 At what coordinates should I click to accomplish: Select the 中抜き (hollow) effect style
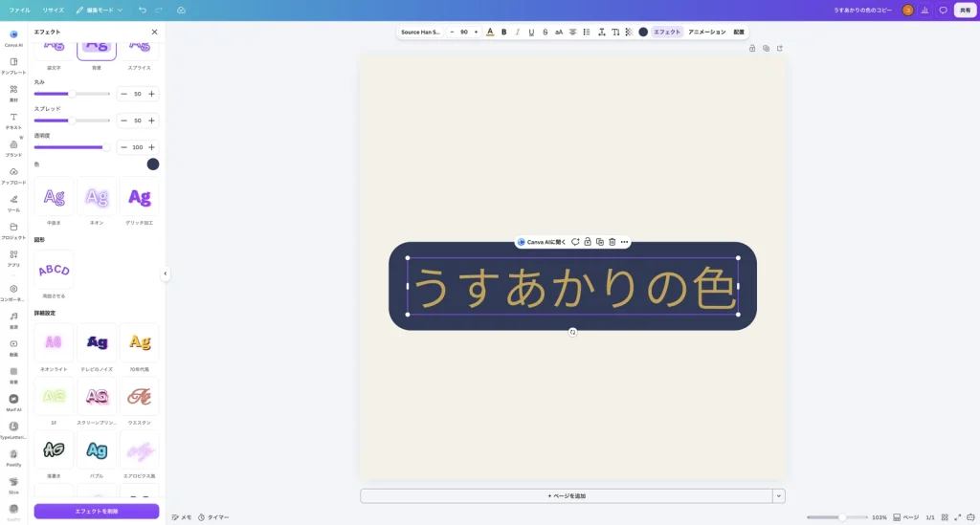pos(54,197)
